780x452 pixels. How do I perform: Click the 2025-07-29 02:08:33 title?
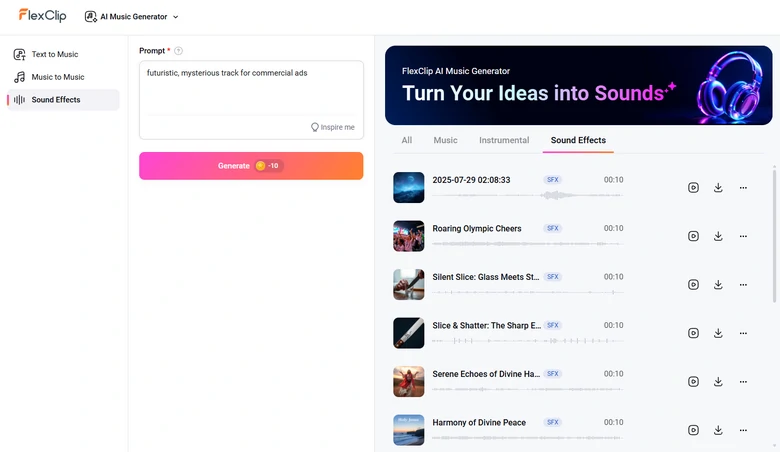tap(471, 180)
